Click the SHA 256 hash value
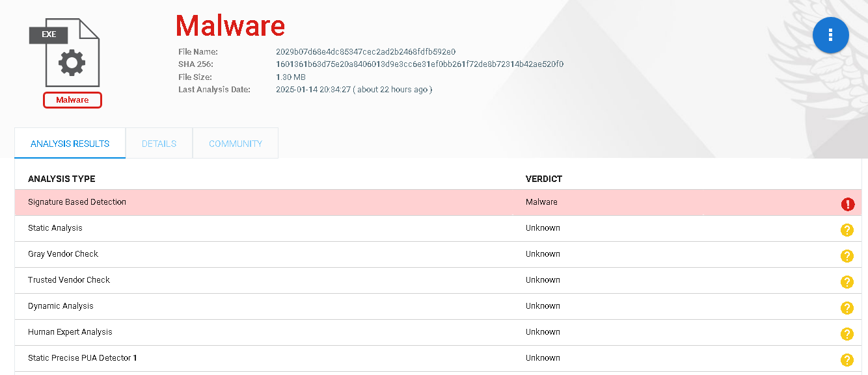Image resolution: width=868 pixels, height=375 pixels. click(419, 64)
